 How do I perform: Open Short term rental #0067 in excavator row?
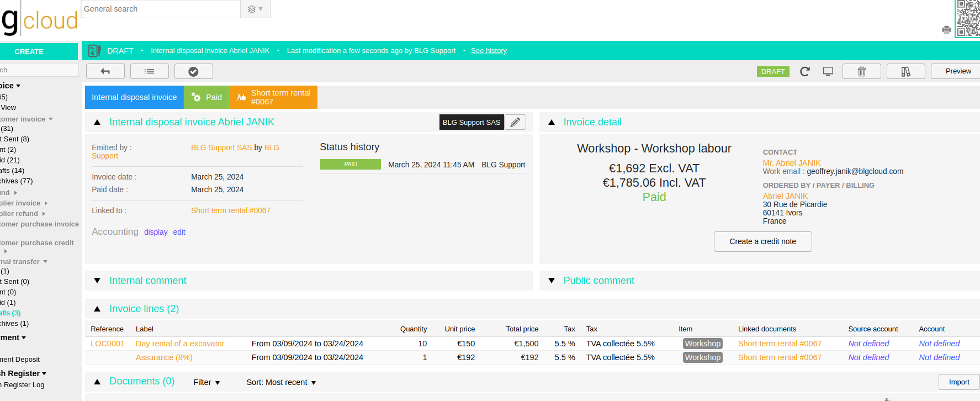(780, 344)
